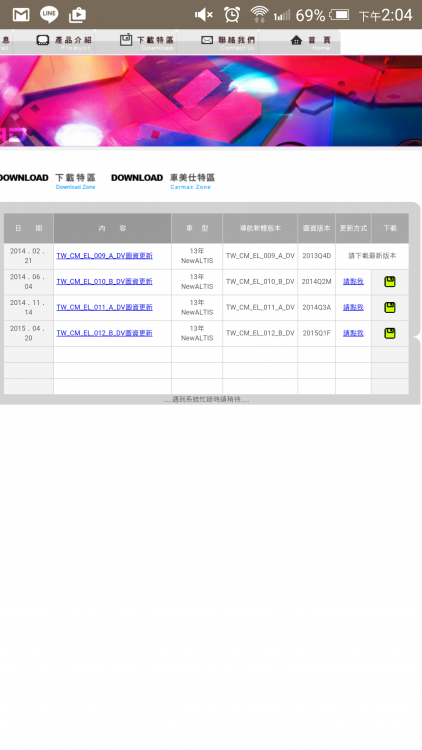This screenshot has width=422, height=750.
Task: Open TW_CM_EL_009_A_DV圖資更新 link
Action: pyautogui.click(x=104, y=256)
